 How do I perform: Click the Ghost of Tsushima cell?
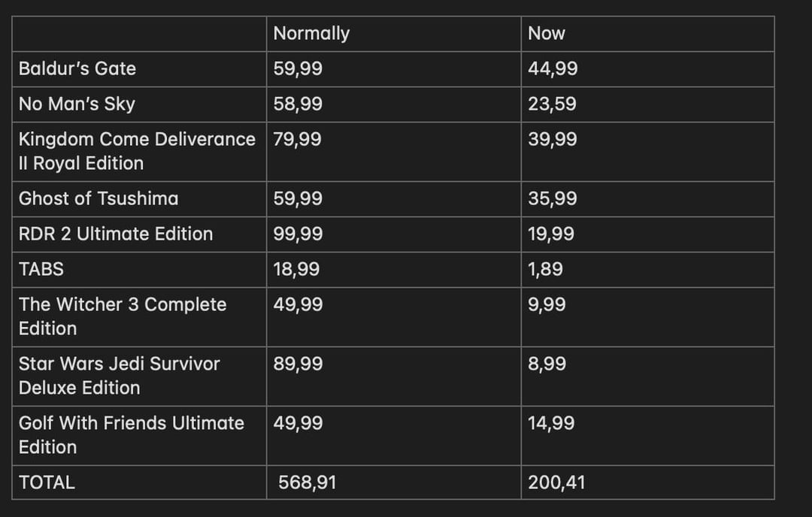98,199
